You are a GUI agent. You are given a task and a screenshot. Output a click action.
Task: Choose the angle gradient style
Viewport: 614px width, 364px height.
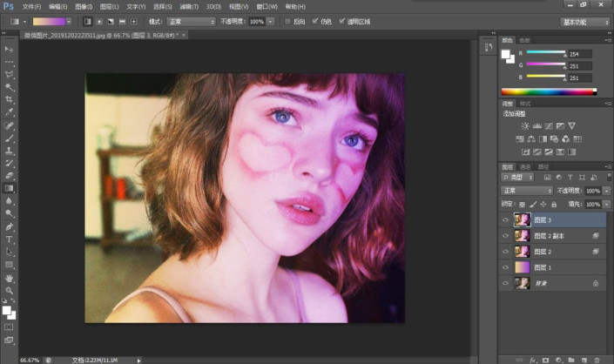pos(111,22)
